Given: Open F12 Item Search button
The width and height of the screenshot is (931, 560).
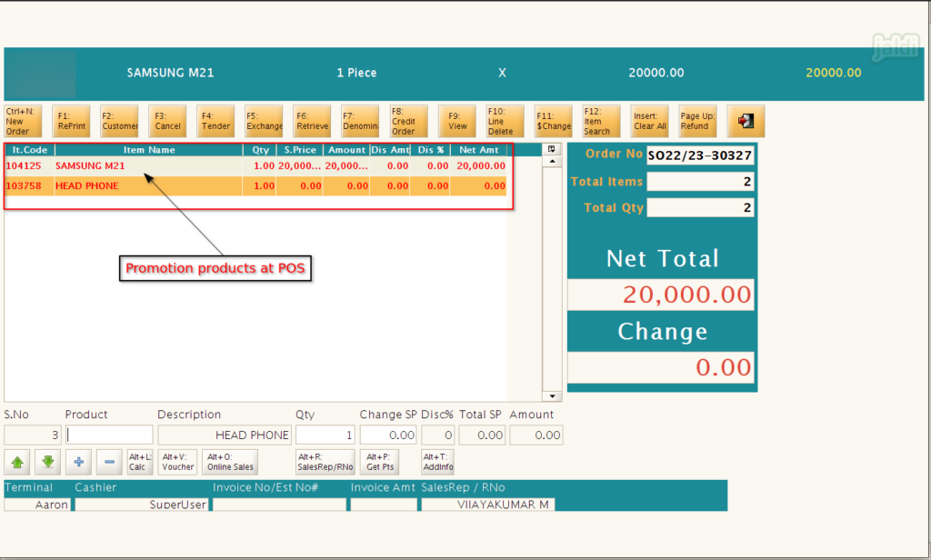Looking at the screenshot, I should point(602,121).
